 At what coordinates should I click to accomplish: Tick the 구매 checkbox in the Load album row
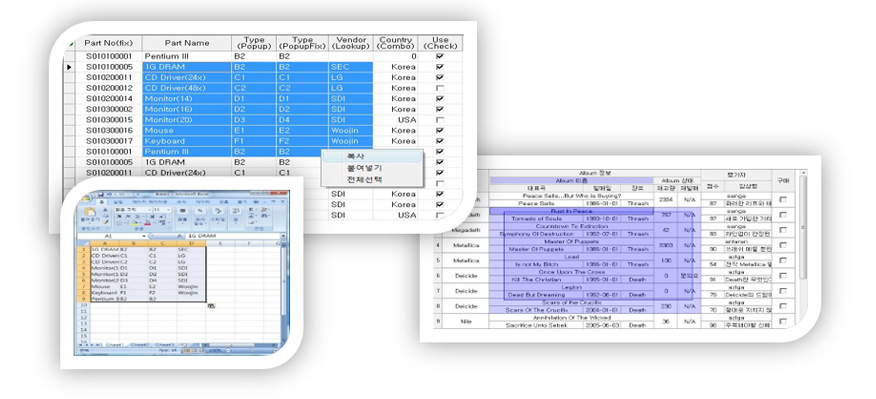[783, 260]
